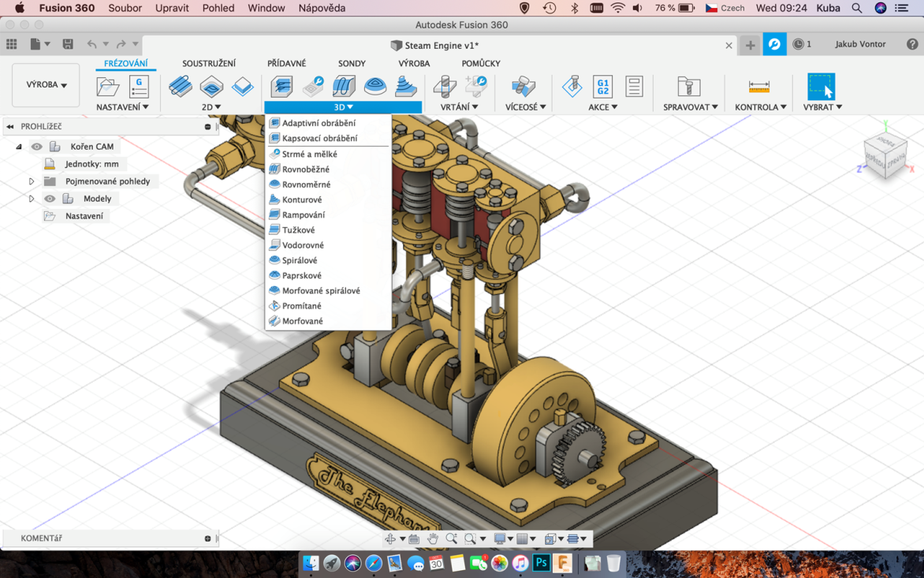The image size is (924, 578).
Task: Expand the Pojmenované pohledy tree node
Action: coord(32,181)
